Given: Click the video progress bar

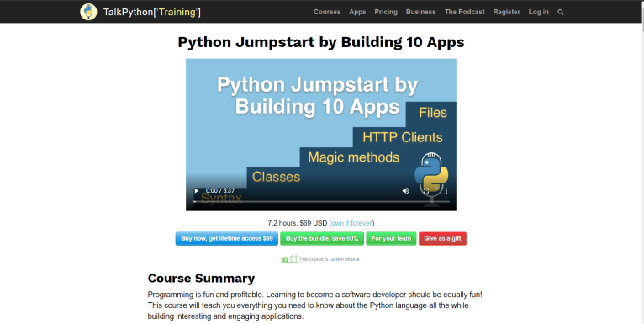Looking at the screenshot, I should pos(321,202).
